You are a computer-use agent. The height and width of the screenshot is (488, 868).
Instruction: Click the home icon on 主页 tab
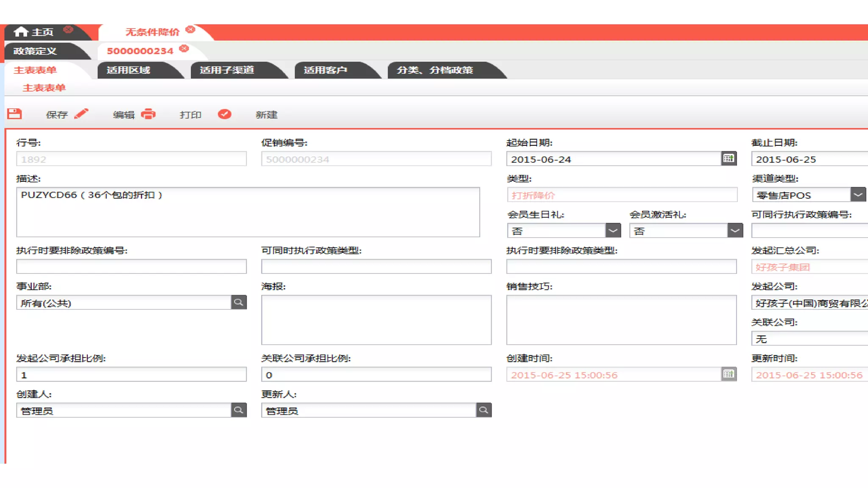coord(20,32)
